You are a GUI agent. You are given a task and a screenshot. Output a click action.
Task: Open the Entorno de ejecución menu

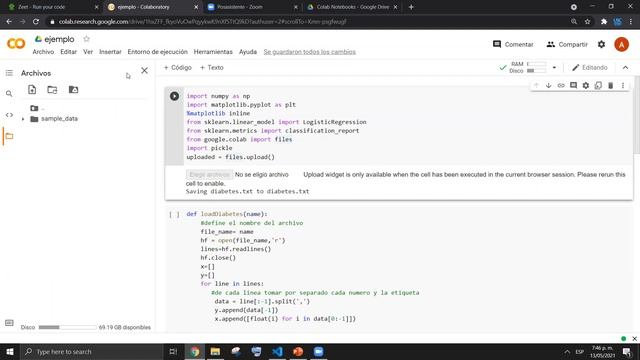(x=158, y=52)
